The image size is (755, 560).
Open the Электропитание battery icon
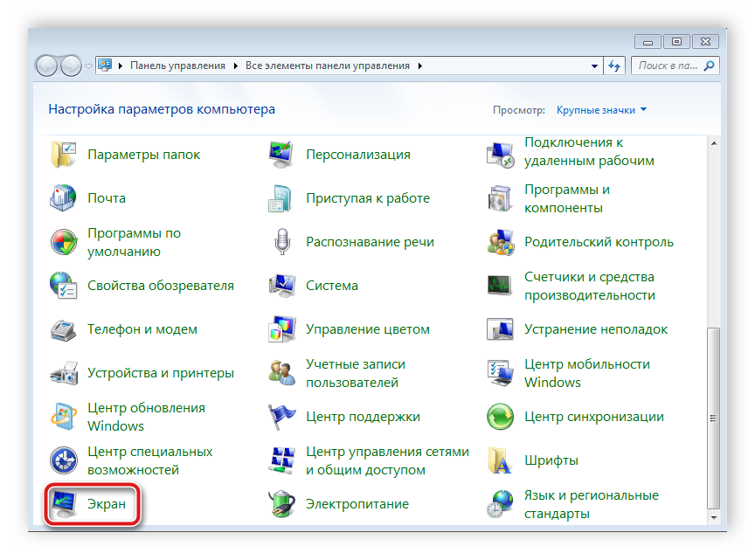click(282, 504)
